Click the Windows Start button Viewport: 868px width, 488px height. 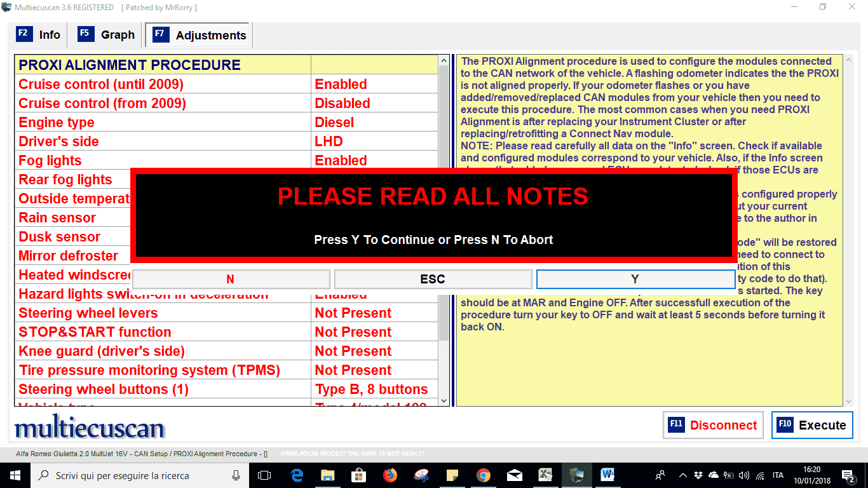14,475
